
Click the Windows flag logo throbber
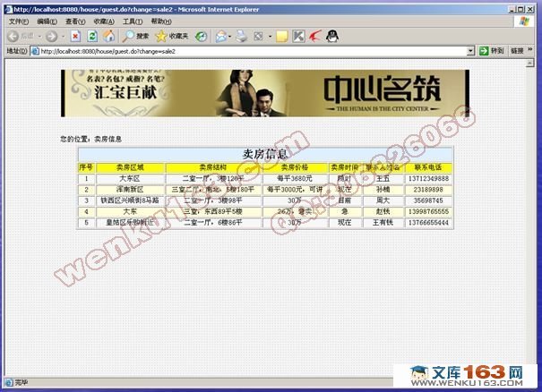[524, 21]
